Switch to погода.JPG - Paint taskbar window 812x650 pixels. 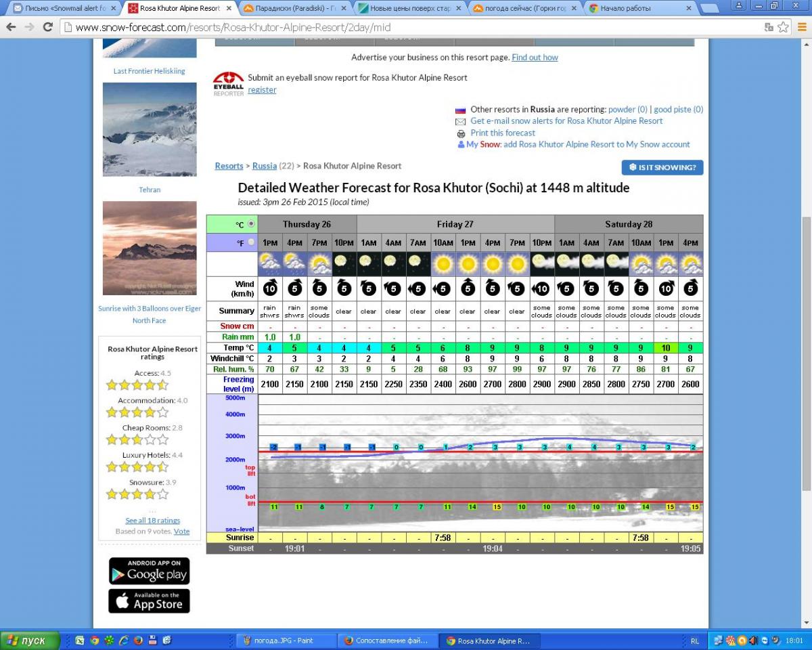286,641
